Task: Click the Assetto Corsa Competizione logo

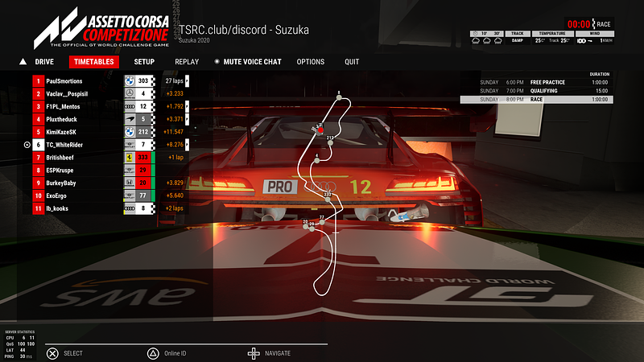Action: click(102, 28)
